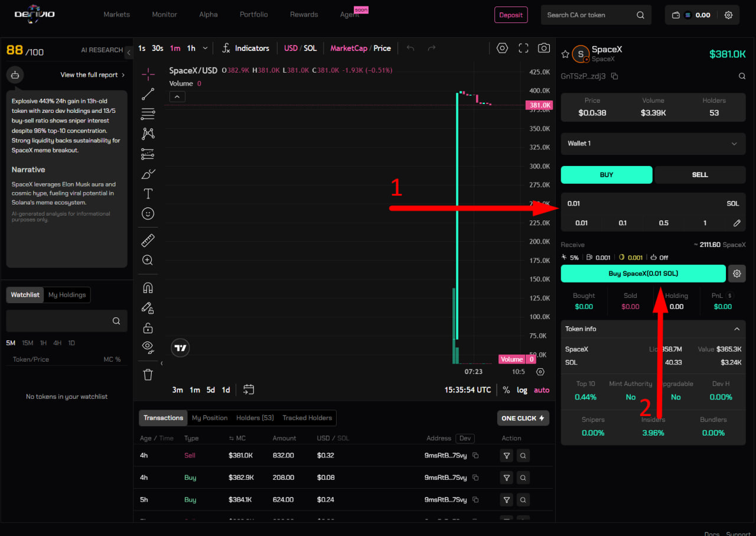Image resolution: width=756 pixels, height=536 pixels.
Task: Show the Holders (53) tab
Action: 255,418
